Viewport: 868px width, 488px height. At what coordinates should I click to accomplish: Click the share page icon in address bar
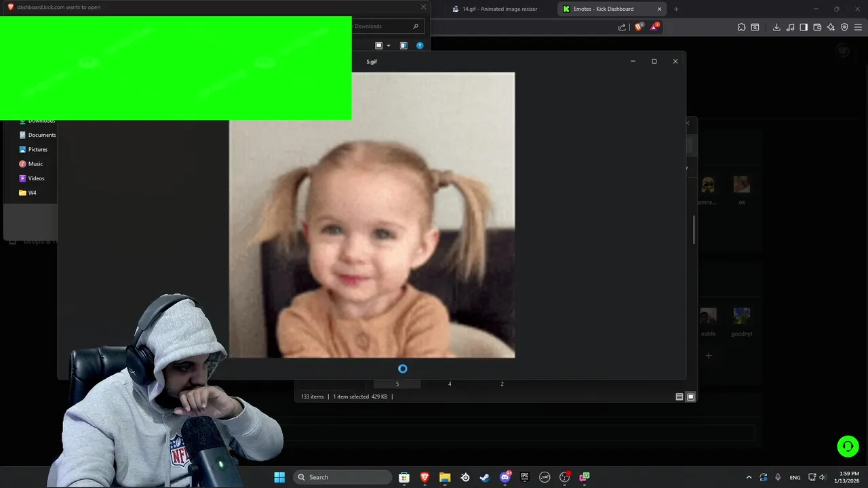coord(622,27)
